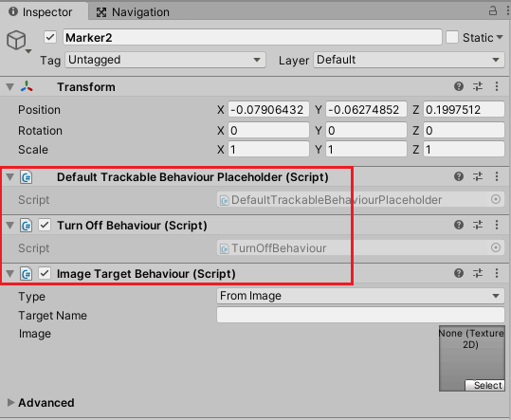Click the Rotation Z value field

point(465,130)
